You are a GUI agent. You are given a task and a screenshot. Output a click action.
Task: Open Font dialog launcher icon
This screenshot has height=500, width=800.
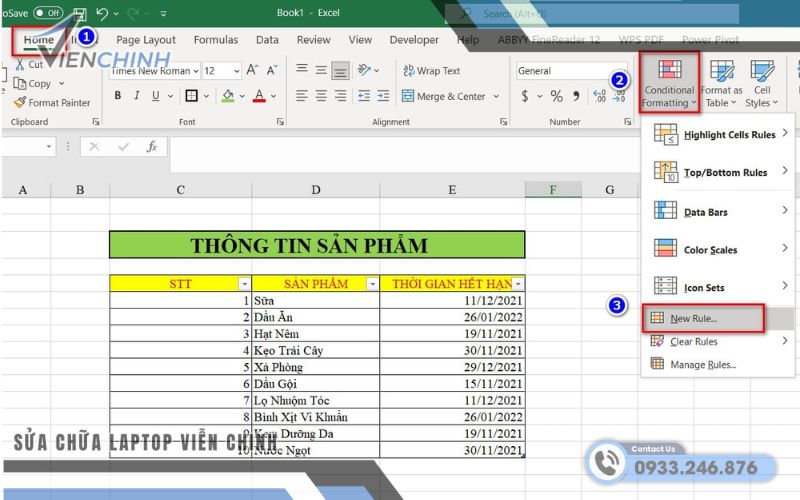[280, 121]
